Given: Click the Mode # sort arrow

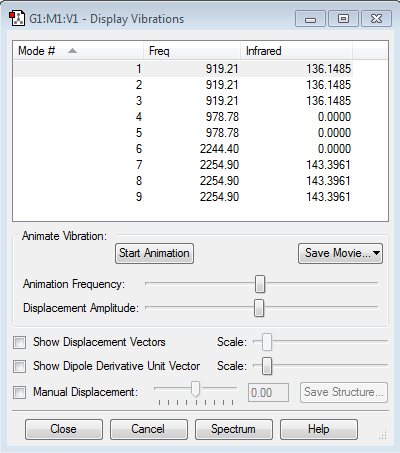Looking at the screenshot, I should coord(72,51).
